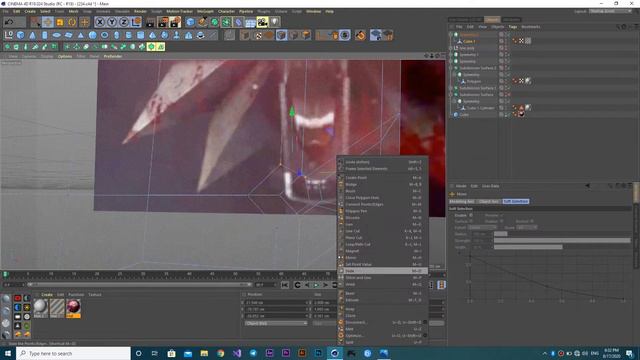
Task: Open the Object (Rel) coordinate dropdown
Action: point(276,323)
